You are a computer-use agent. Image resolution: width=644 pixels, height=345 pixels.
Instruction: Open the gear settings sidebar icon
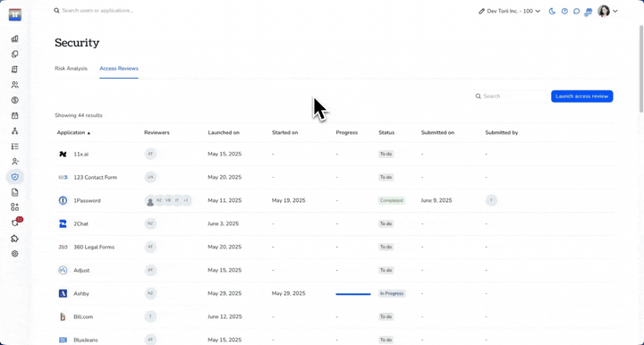pos(15,254)
